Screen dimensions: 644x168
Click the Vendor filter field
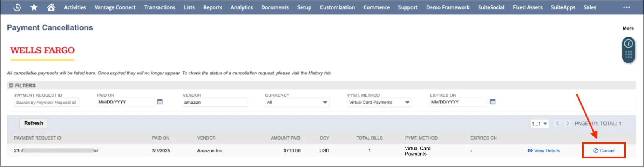tap(215, 102)
